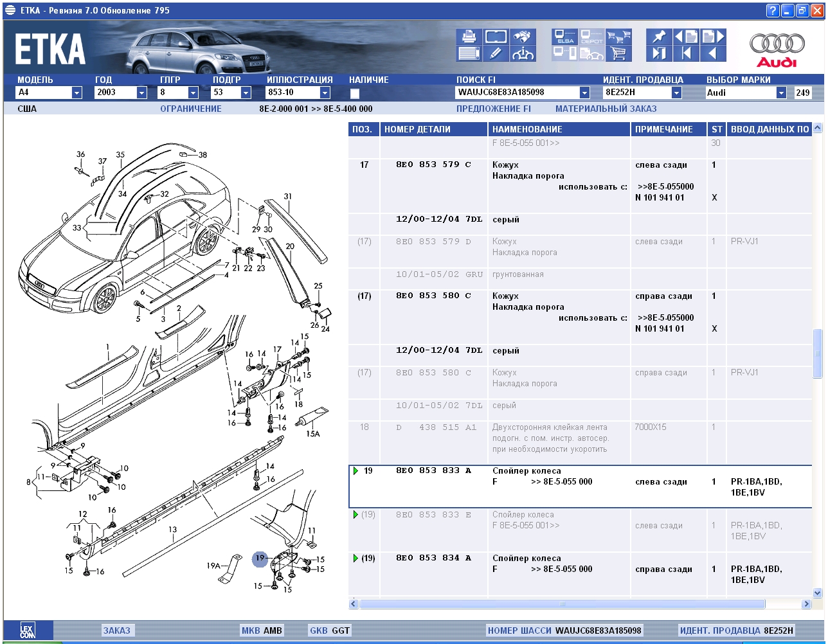This screenshot has width=828, height=644.
Task: Click parts list scroll up arrow
Action: pyautogui.click(x=818, y=128)
